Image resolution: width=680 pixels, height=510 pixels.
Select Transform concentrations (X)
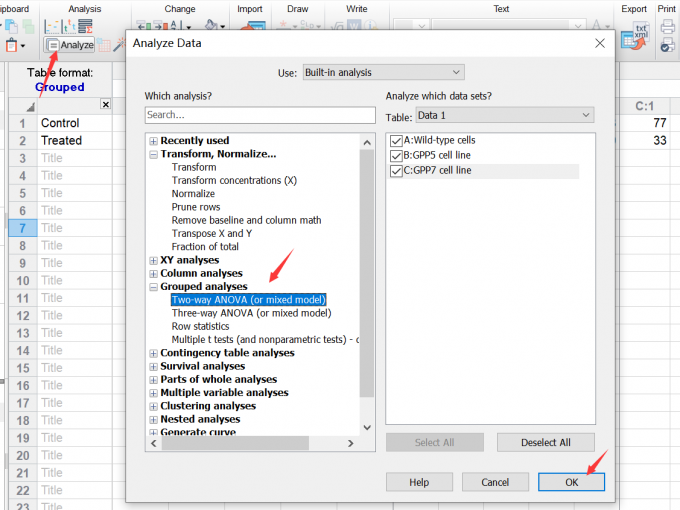(x=234, y=180)
